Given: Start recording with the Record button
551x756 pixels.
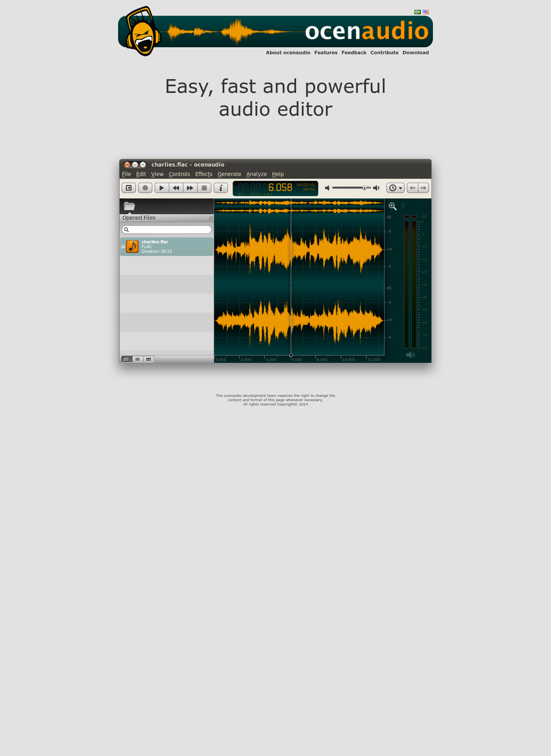Looking at the screenshot, I should 145,188.
